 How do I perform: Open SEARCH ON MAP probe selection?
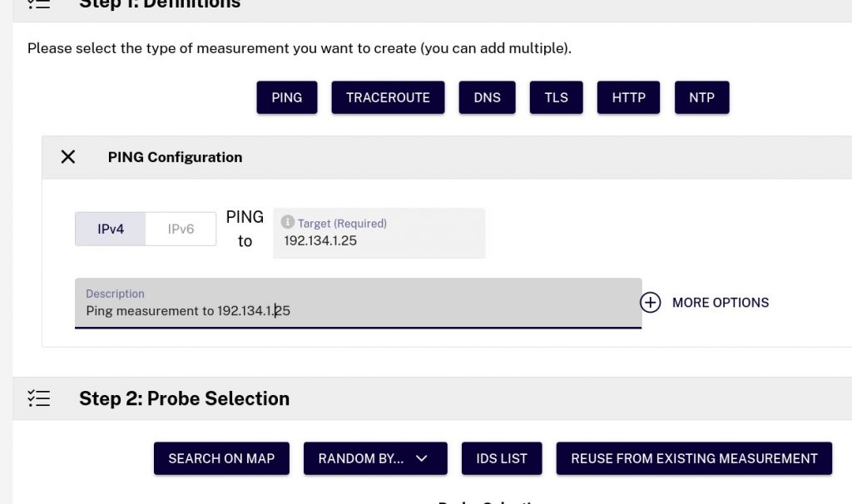[x=221, y=458]
